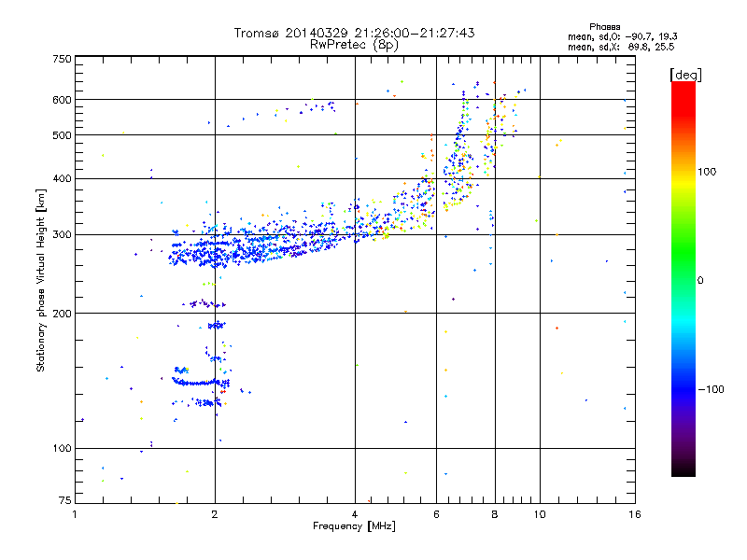Click the y-axis tick label '750'
The width and height of the screenshot is (747, 560).
[x=63, y=59]
